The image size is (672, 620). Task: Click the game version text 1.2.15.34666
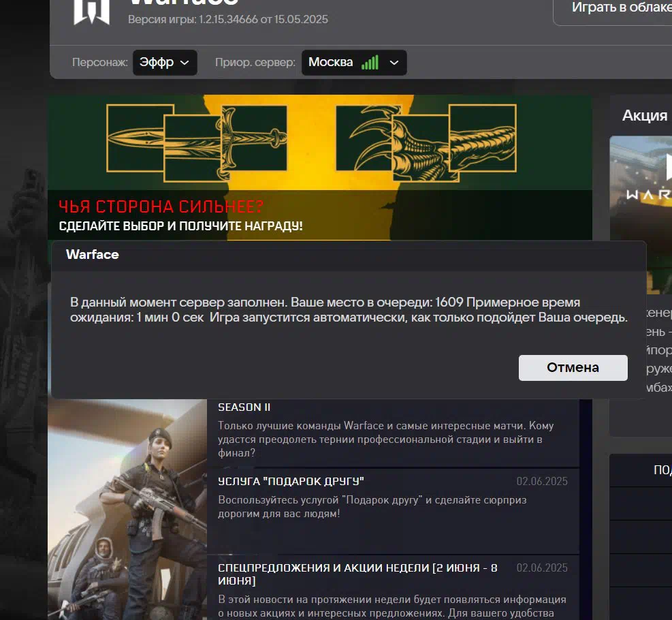(x=228, y=19)
